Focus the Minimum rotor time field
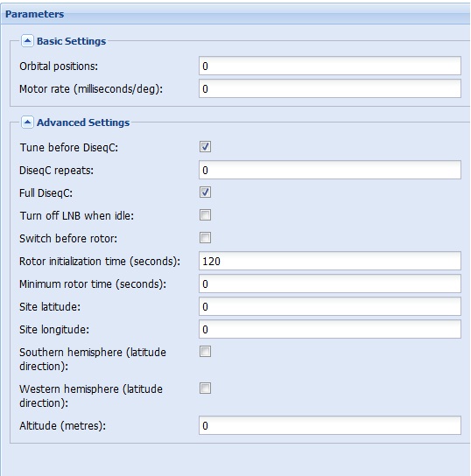 (330, 283)
